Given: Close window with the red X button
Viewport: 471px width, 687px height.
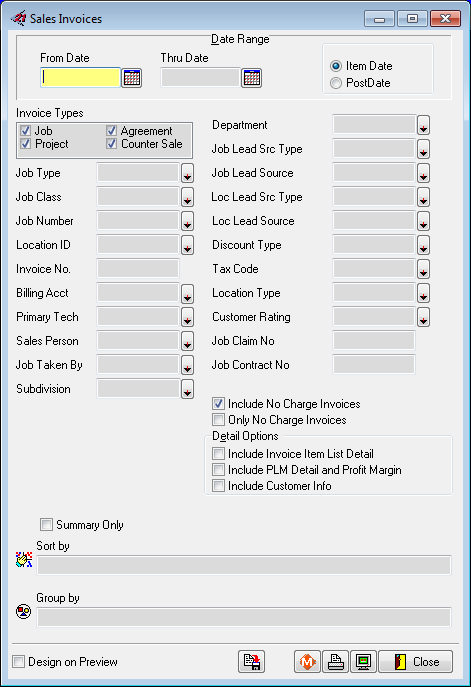Looking at the screenshot, I should (x=445, y=19).
